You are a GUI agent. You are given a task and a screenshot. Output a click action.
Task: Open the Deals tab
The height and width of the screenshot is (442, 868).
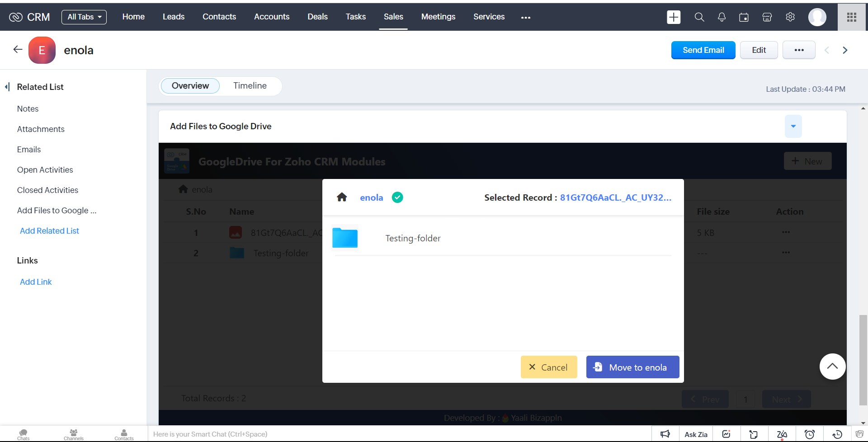pos(317,17)
